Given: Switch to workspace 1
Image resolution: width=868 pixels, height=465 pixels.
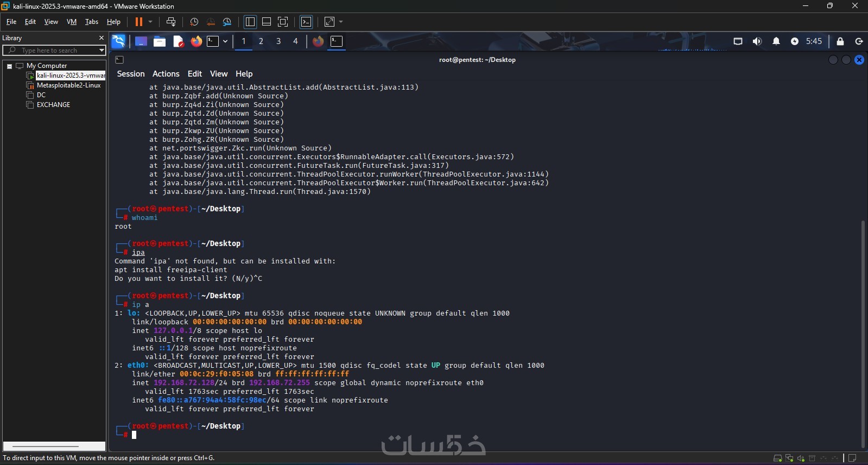Looking at the screenshot, I should (x=244, y=41).
